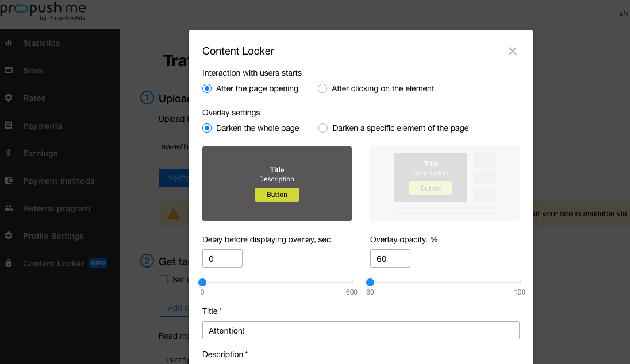Toggle the 'Set' checkbox under Get tag
630x364 pixels.
pos(163,280)
